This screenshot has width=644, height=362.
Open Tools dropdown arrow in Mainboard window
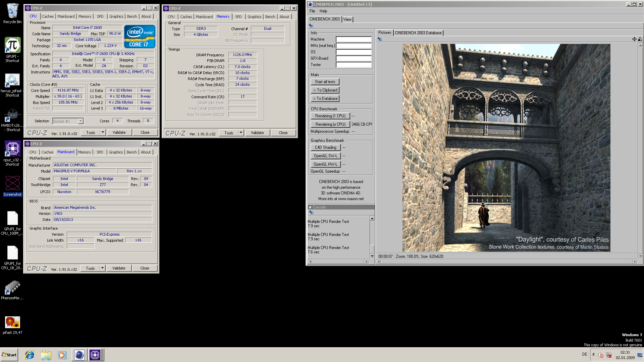[x=102, y=268]
